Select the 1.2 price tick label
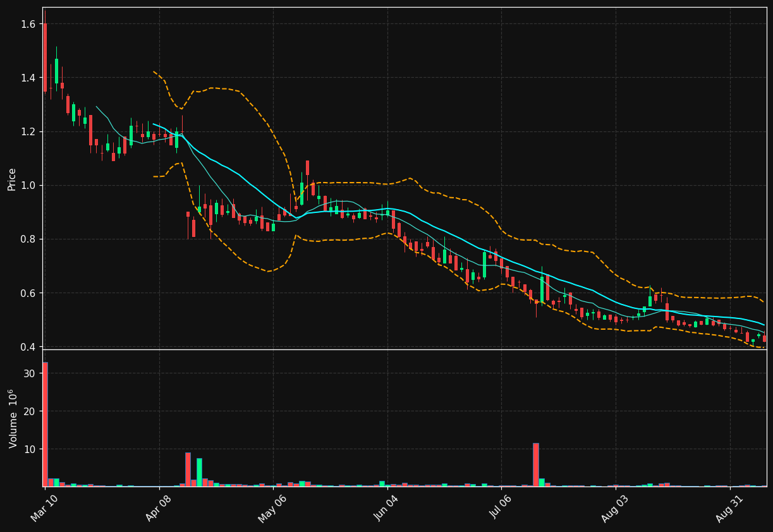This screenshot has height=532, width=773. (28, 131)
